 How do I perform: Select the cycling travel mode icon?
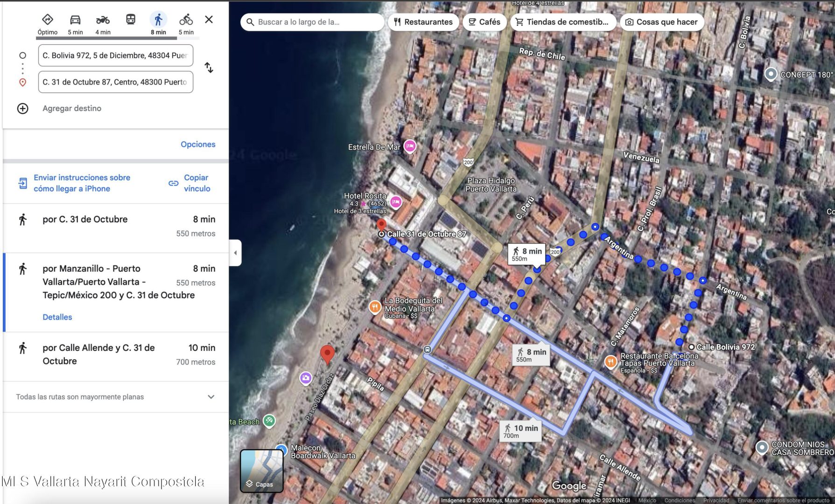coord(186,20)
